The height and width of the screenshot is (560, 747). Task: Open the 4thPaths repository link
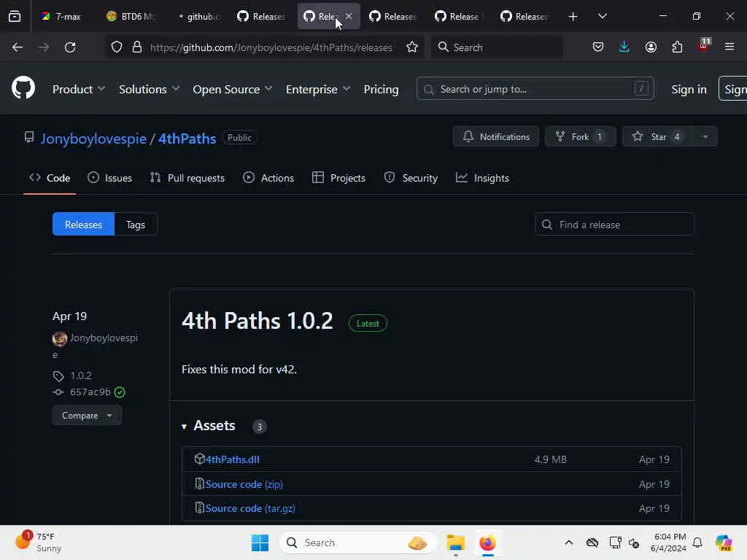[187, 139]
